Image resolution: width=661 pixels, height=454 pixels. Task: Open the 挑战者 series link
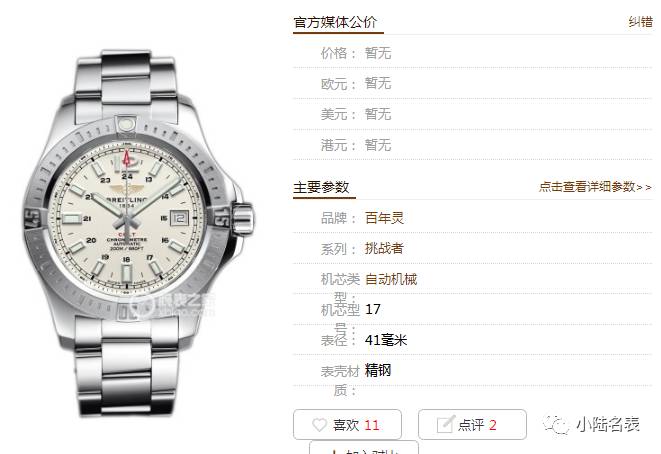click(384, 248)
